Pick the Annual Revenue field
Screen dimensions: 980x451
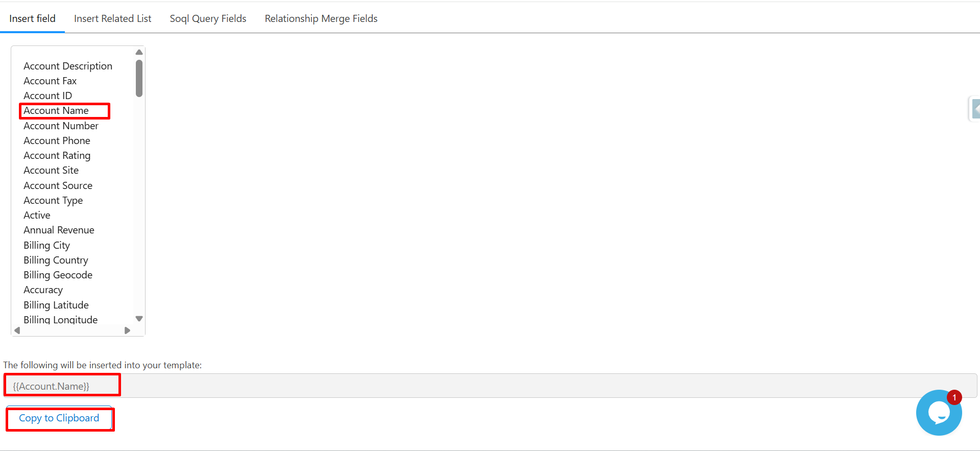[x=59, y=230]
